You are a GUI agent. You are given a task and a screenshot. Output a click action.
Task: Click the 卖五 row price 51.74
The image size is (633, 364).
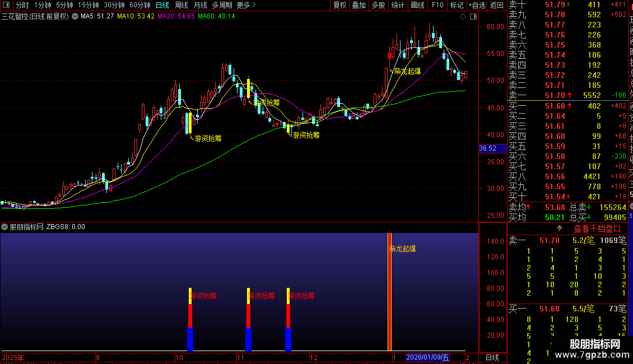[555, 55]
